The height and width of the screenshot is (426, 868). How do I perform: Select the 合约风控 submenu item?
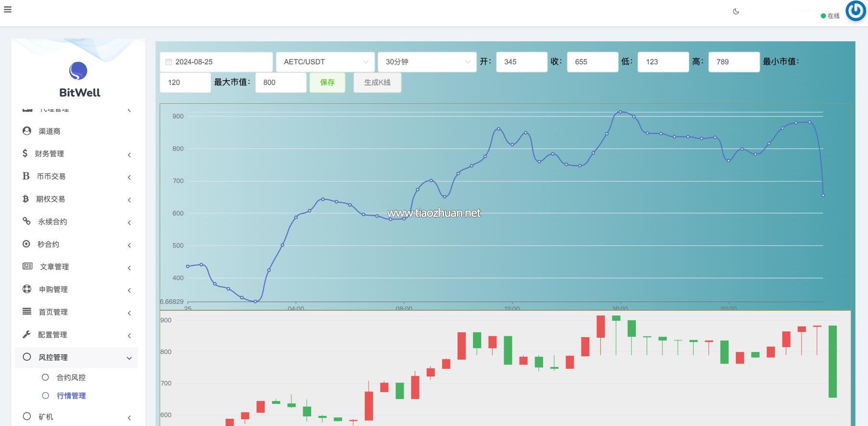71,377
